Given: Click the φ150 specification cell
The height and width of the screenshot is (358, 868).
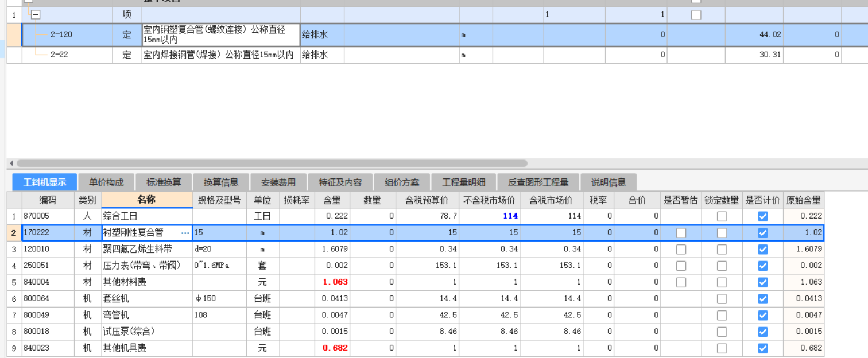Looking at the screenshot, I should click(x=219, y=299).
